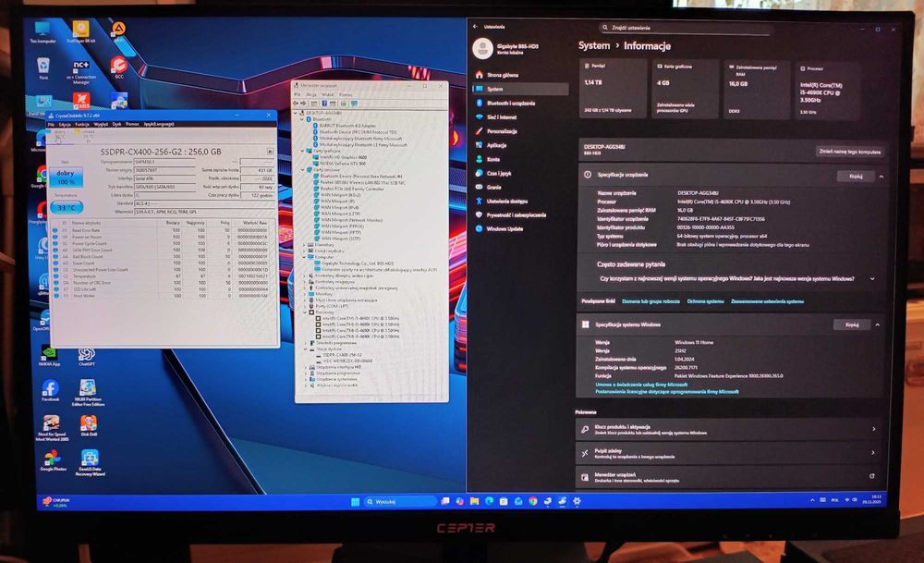Open ChatGPT desktop shortcut
The image size is (924, 563).
point(87,357)
